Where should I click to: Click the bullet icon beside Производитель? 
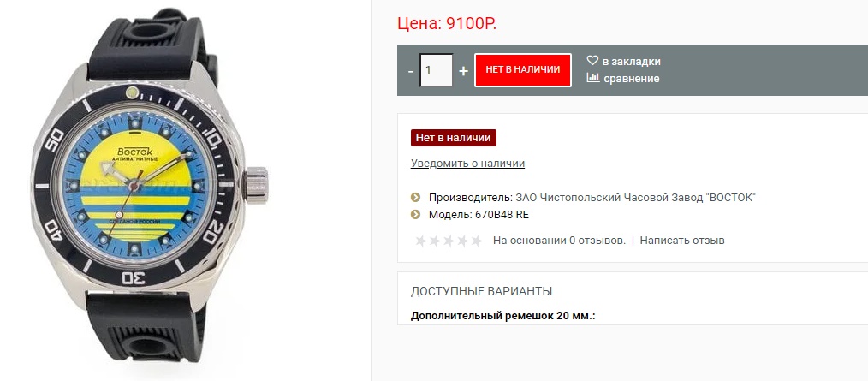(x=415, y=197)
